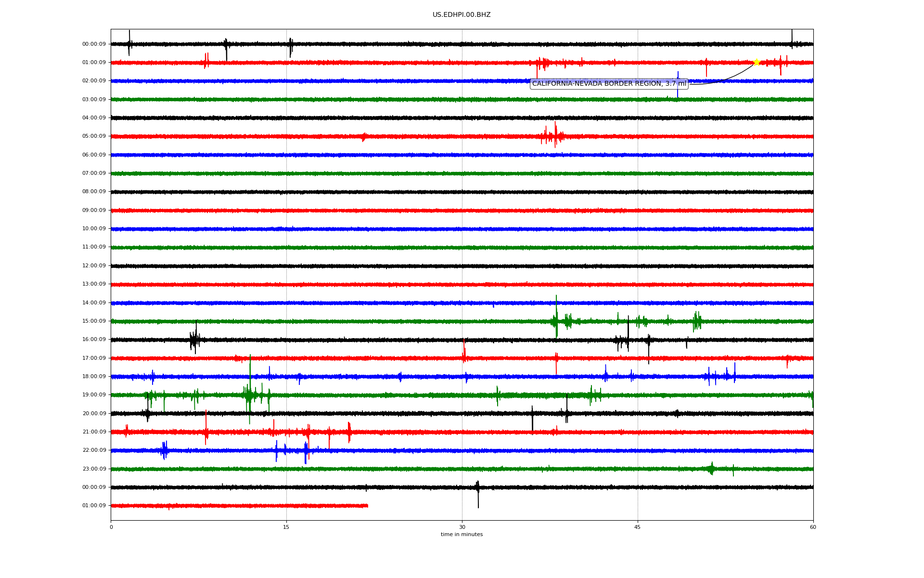This screenshot has height=578, width=924.
Task: Click the yellow star earthquake event marker
Action: (x=757, y=62)
